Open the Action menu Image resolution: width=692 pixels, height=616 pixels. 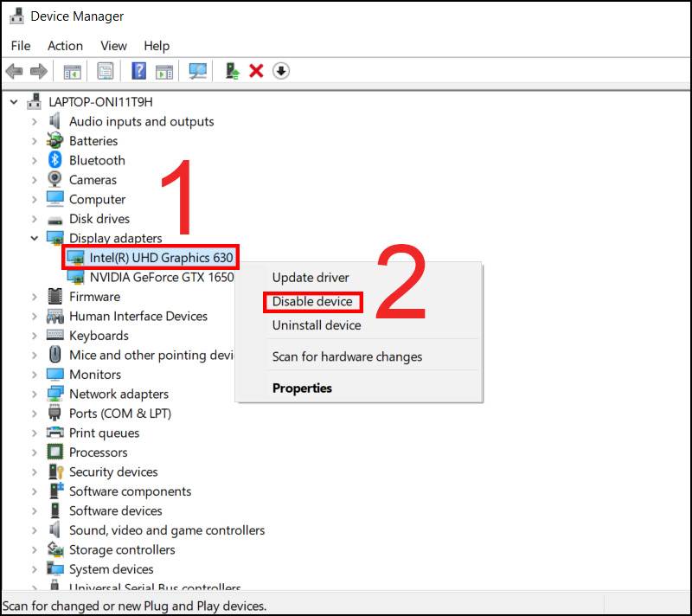tap(66, 46)
